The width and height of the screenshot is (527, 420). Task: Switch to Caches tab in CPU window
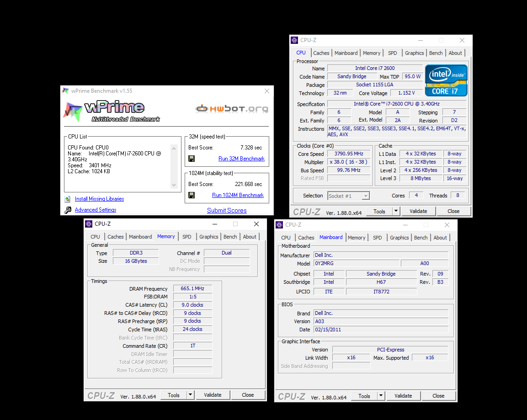point(321,53)
